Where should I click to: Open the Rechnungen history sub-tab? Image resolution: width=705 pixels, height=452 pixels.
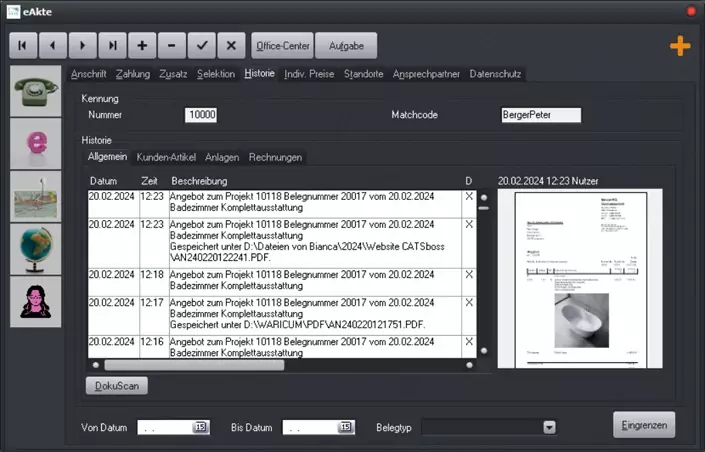(x=275, y=157)
